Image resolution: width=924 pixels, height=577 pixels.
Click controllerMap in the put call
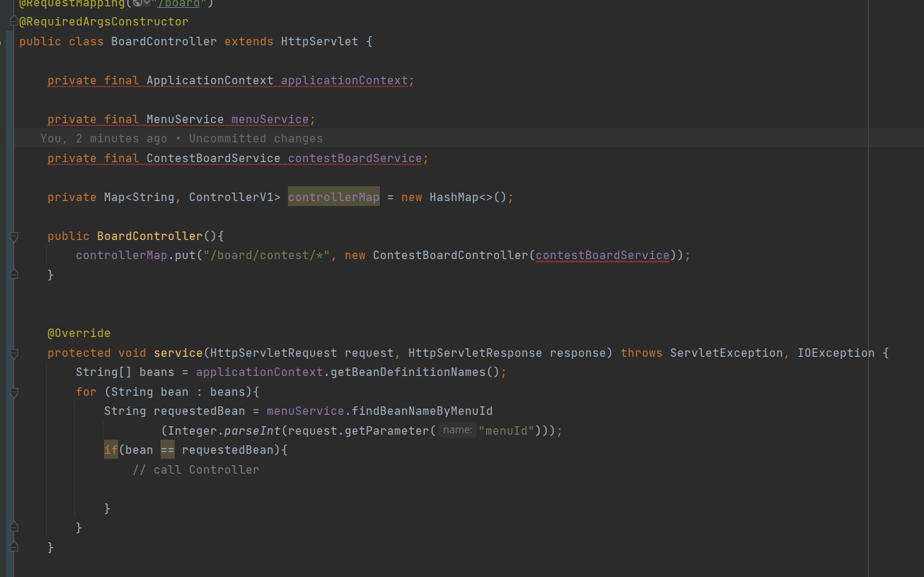point(122,255)
